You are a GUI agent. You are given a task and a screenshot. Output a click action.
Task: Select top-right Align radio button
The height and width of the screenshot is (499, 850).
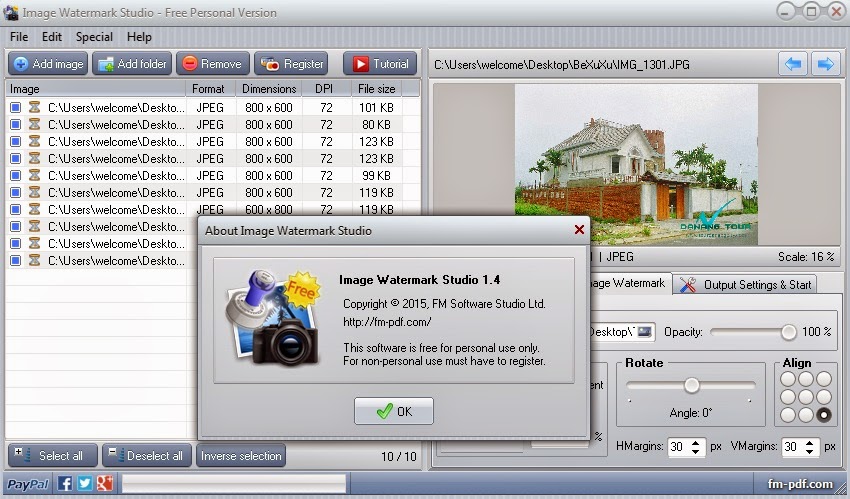824,379
